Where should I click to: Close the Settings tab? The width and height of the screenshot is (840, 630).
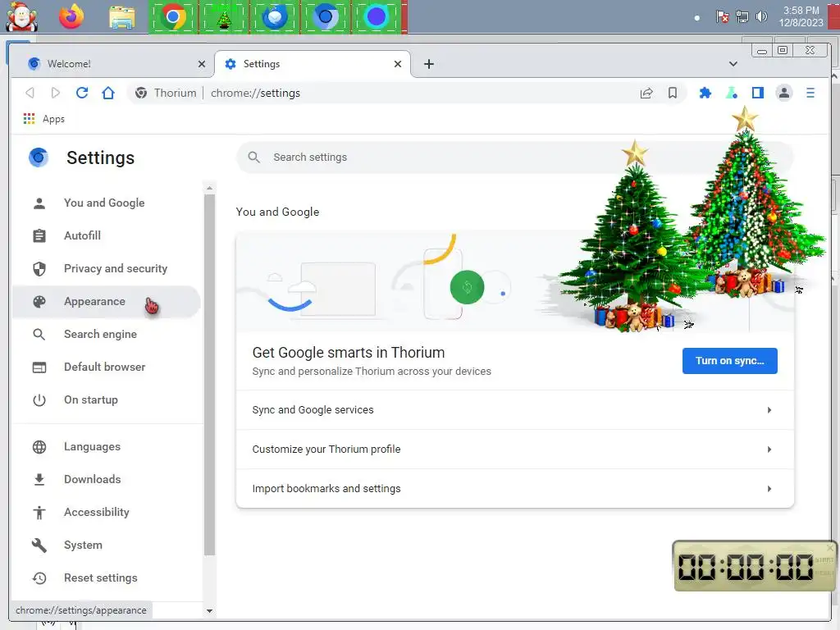click(x=398, y=64)
